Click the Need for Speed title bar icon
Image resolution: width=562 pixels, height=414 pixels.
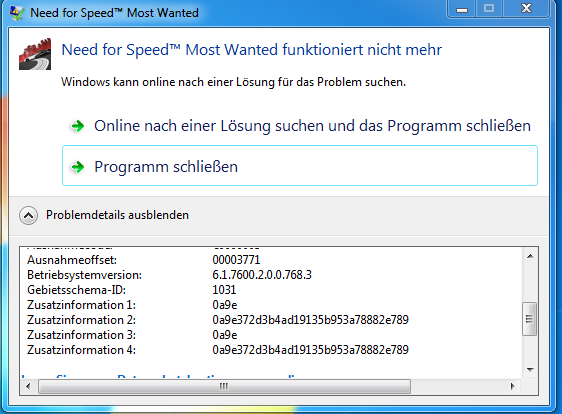pos(16,13)
